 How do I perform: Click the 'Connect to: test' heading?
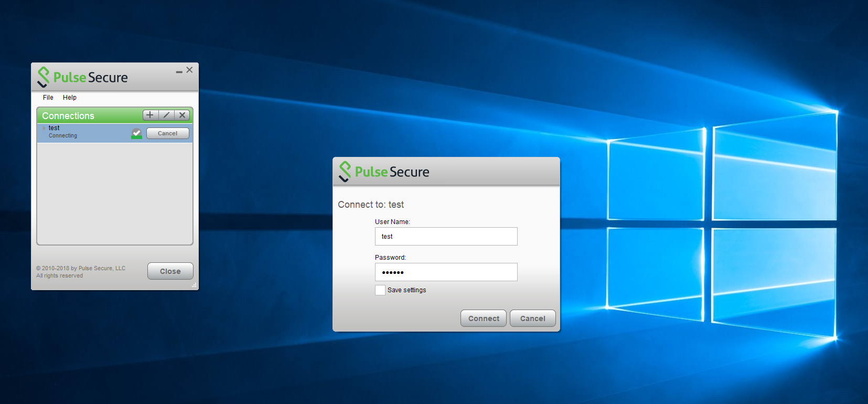371,205
